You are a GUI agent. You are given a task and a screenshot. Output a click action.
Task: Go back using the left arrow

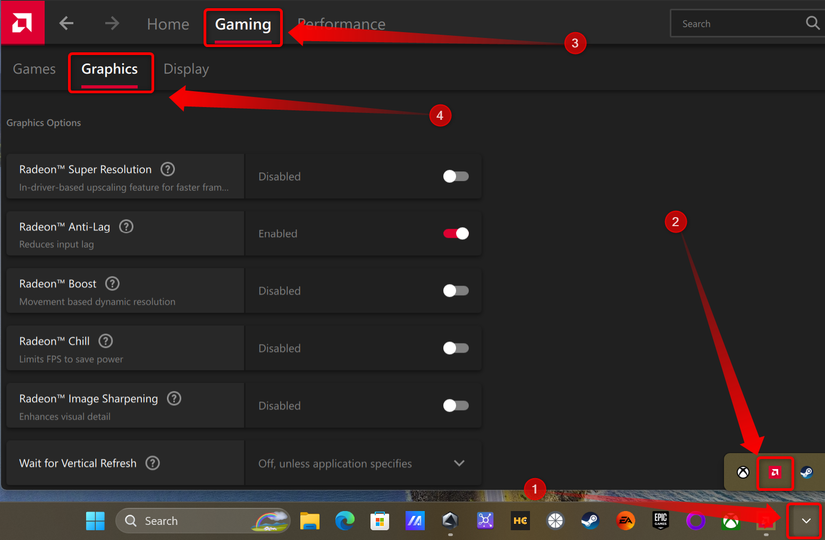click(66, 24)
